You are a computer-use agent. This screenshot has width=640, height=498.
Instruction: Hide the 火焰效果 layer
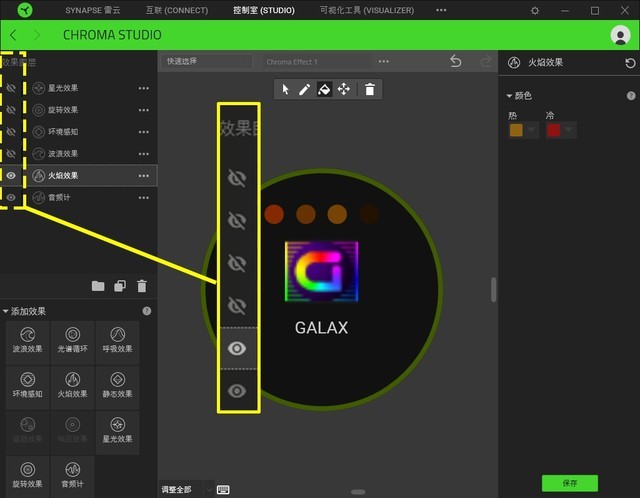click(x=11, y=176)
